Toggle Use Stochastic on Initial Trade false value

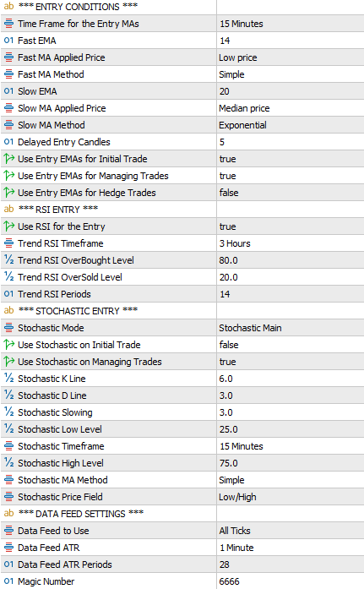pos(290,345)
